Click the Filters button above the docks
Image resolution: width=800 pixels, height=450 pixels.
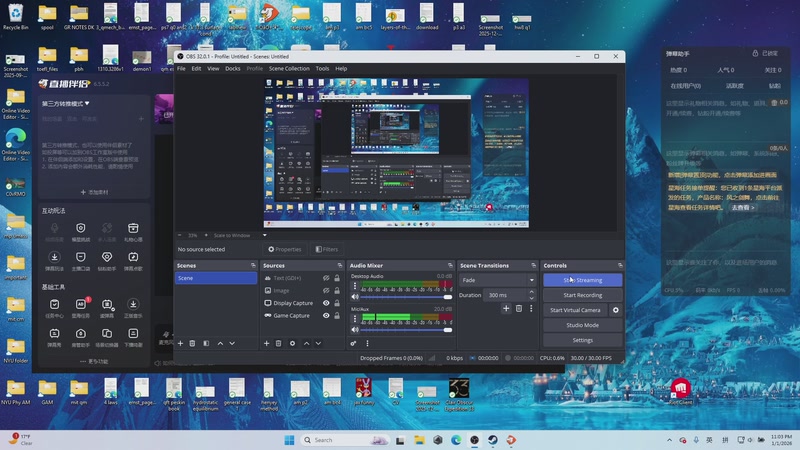click(327, 249)
